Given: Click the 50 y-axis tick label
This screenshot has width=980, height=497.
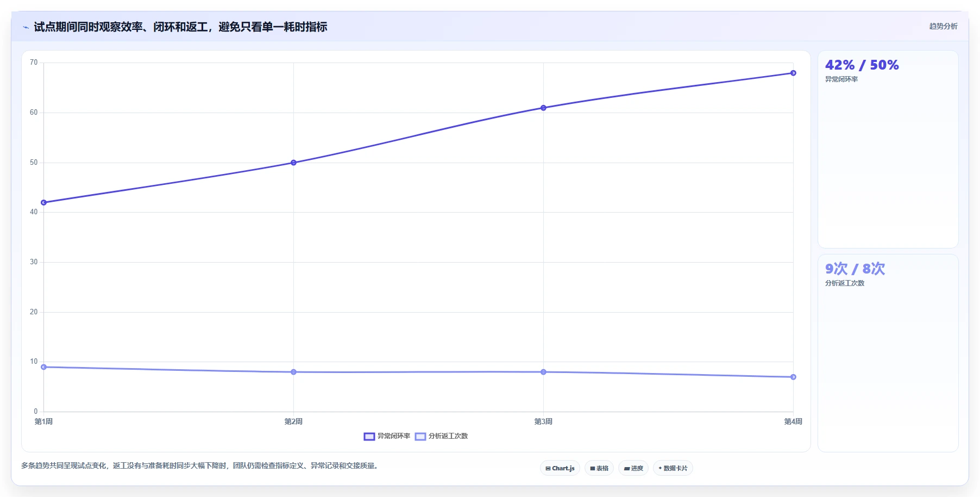Looking at the screenshot, I should 34,163.
